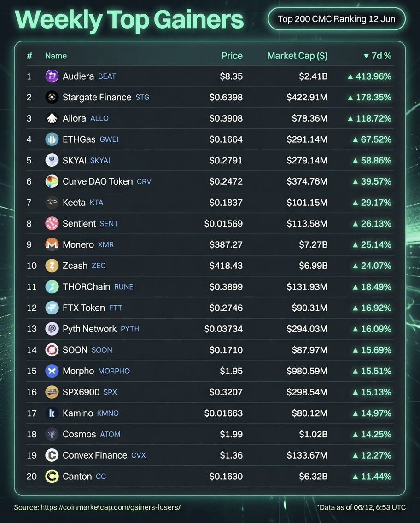Click the Convex Finance CVX logo
420x523 pixels.
52,455
